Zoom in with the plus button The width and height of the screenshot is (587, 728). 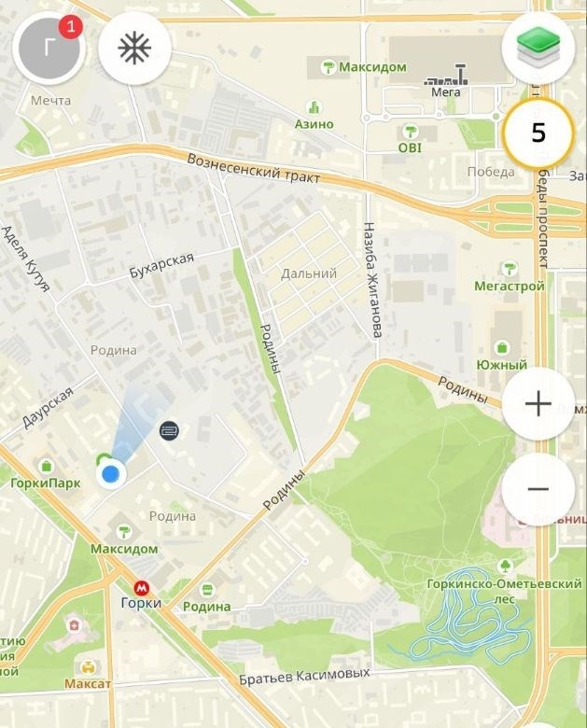(538, 403)
